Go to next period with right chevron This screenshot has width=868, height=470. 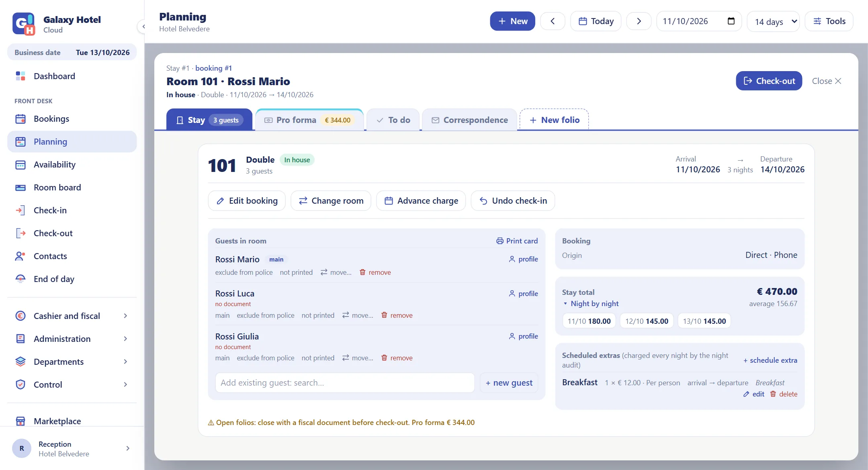pos(639,21)
